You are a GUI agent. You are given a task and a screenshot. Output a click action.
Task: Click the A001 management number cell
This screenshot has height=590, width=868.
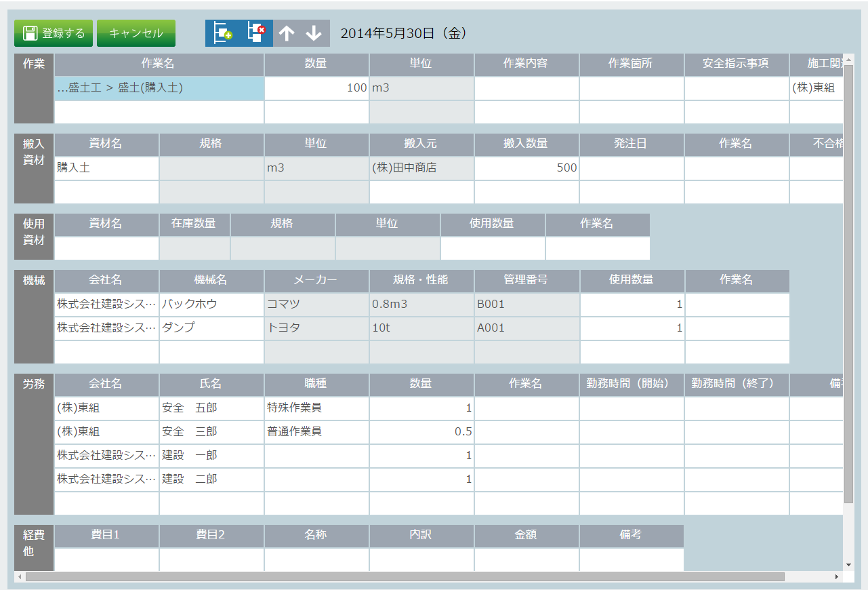526,328
